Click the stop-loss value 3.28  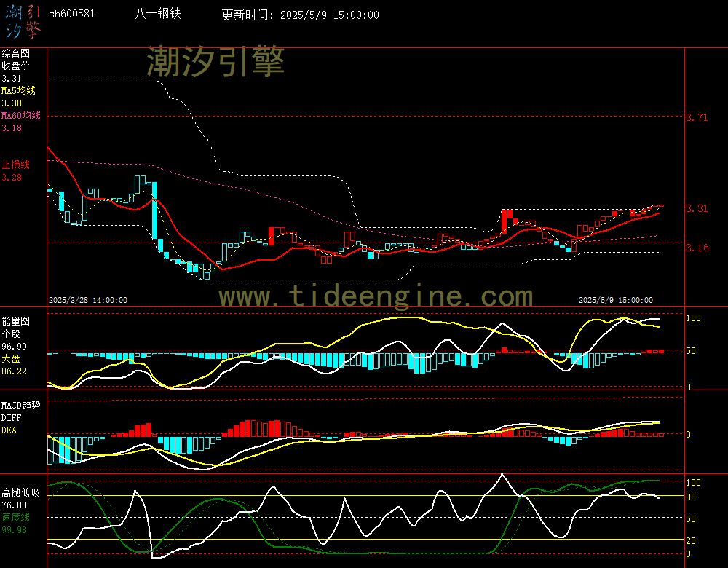point(12,178)
